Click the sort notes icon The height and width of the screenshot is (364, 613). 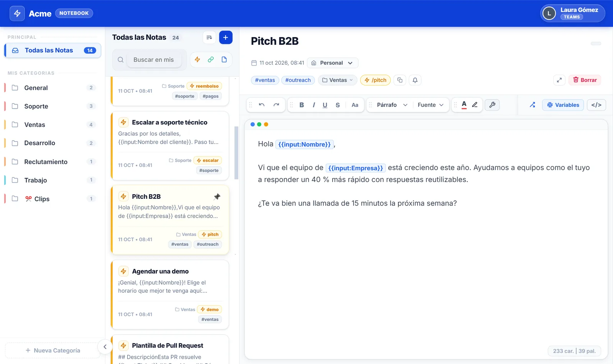point(209,38)
